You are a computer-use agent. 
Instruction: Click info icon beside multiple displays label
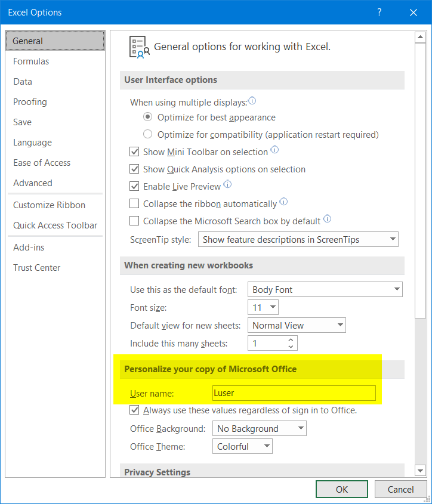tap(252, 101)
